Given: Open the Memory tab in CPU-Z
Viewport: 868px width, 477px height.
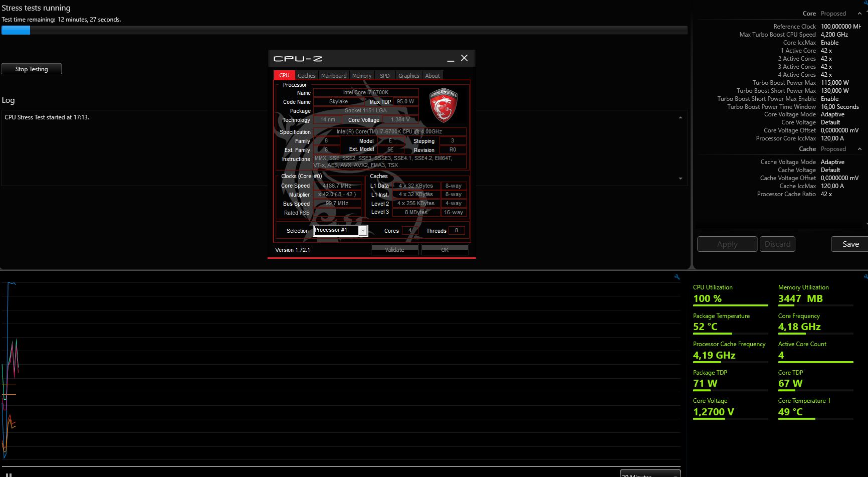Looking at the screenshot, I should click(362, 76).
